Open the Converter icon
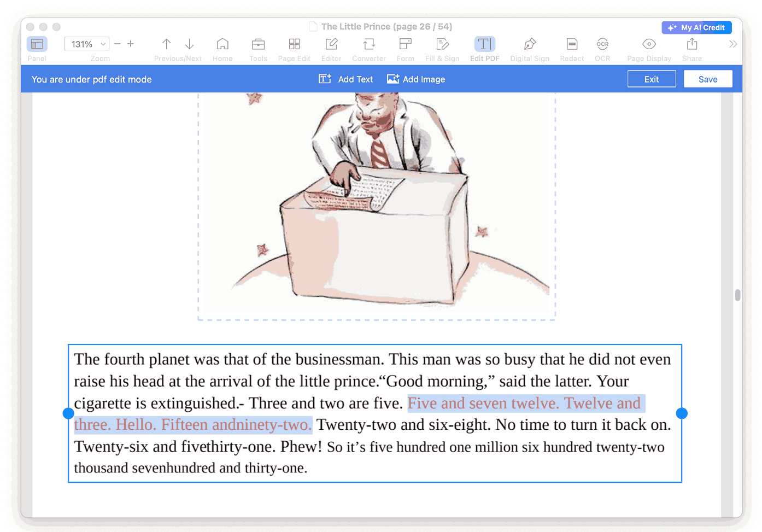The width and height of the screenshot is (762, 532). click(369, 44)
